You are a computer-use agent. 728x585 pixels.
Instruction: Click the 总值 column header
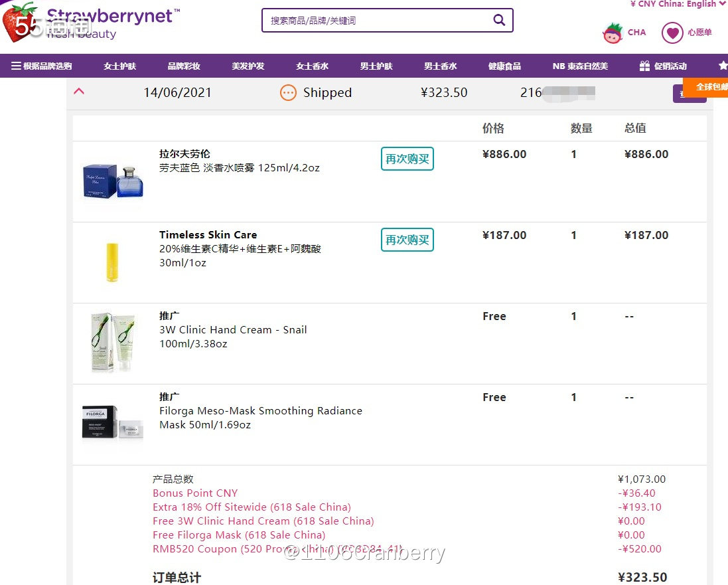pyautogui.click(x=635, y=128)
